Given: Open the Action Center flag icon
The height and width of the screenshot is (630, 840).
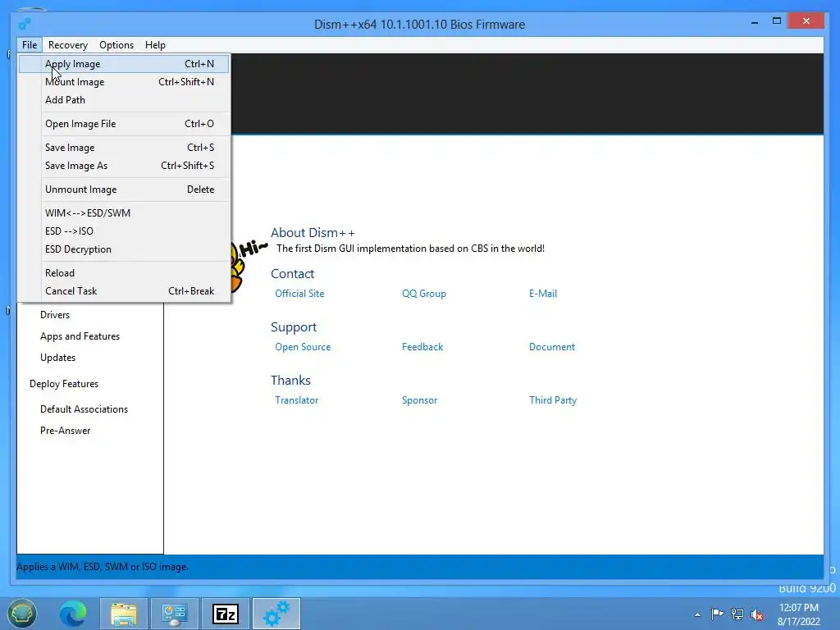Looking at the screenshot, I should coord(717,614).
